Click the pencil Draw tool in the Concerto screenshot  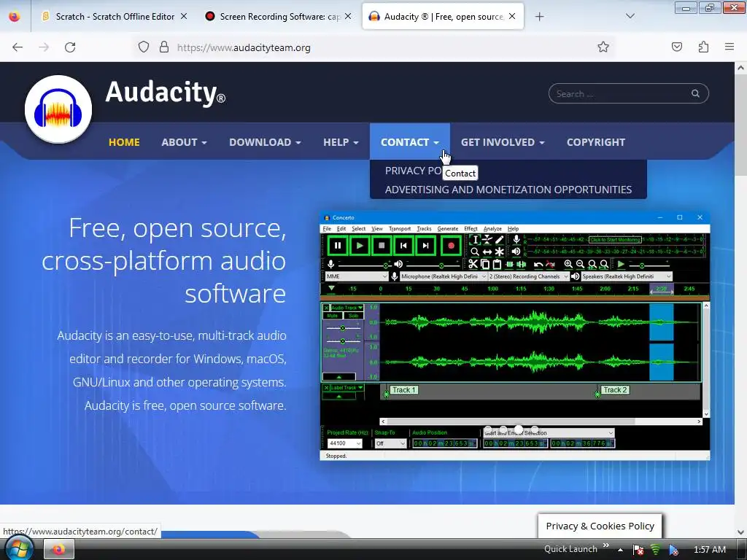click(x=499, y=239)
